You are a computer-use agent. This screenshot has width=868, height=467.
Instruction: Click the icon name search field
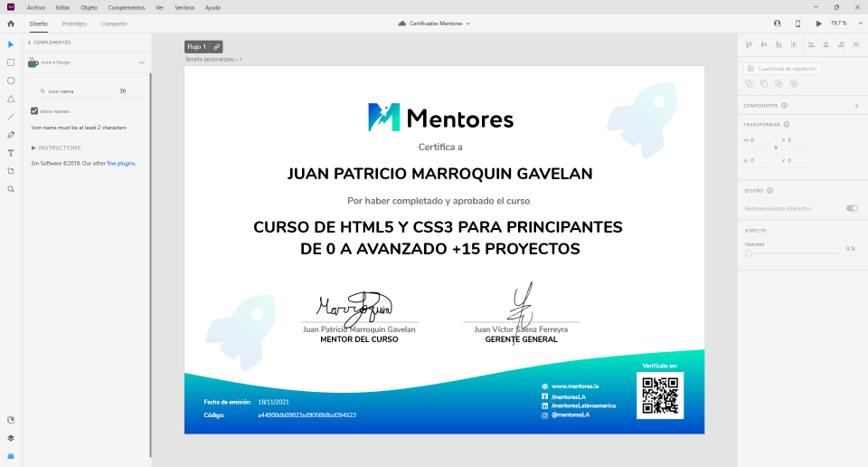point(75,91)
